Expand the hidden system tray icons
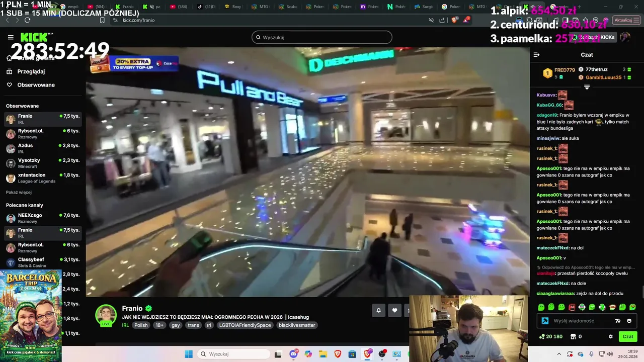The height and width of the screenshot is (362, 644). [x=560, y=354]
